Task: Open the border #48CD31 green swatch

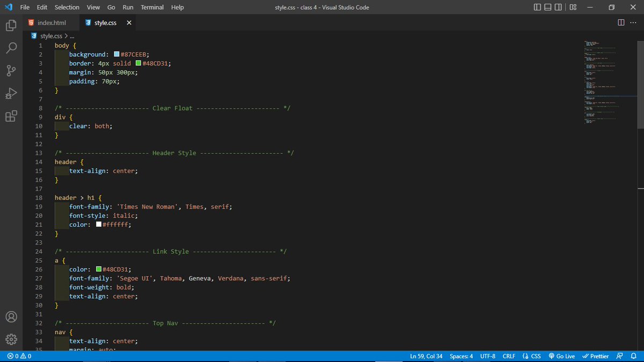Action: [x=138, y=63]
